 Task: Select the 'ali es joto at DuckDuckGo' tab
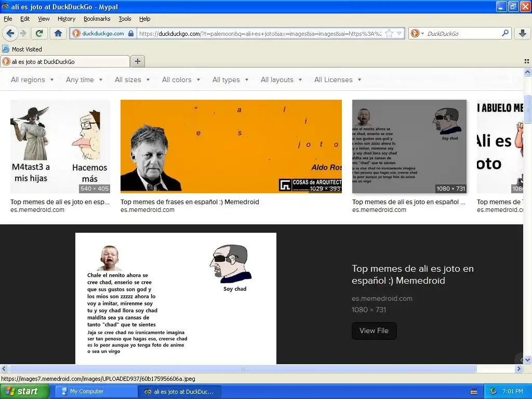65,61
